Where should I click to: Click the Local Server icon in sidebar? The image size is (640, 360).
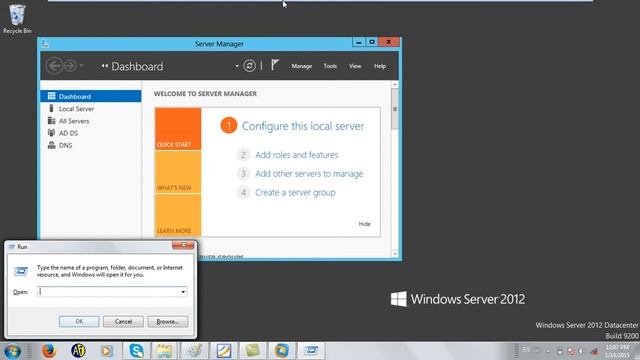pyautogui.click(x=51, y=109)
